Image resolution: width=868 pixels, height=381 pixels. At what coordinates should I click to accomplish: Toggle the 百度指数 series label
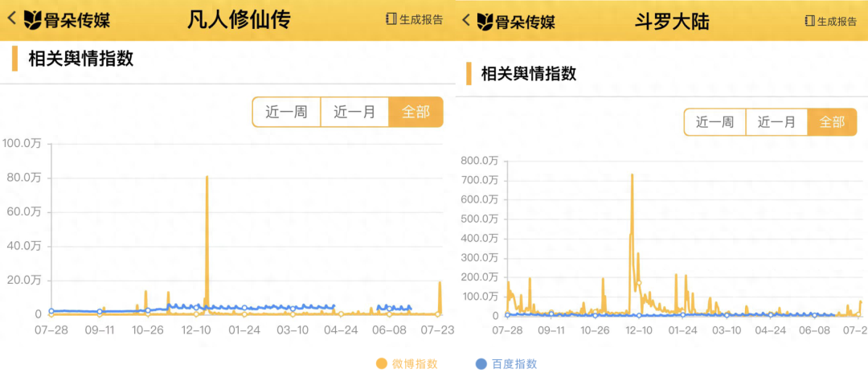(514, 364)
